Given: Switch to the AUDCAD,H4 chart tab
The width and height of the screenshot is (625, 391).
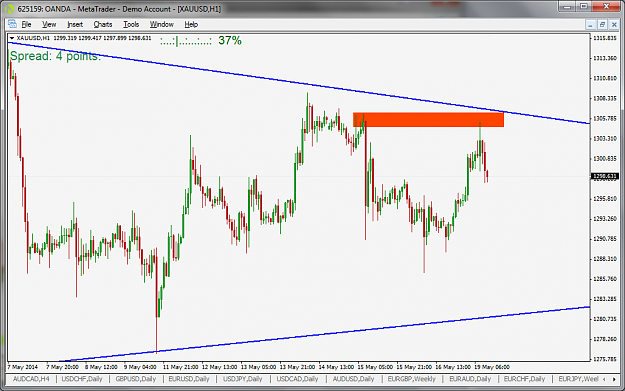Looking at the screenshot, I should coord(31,379).
